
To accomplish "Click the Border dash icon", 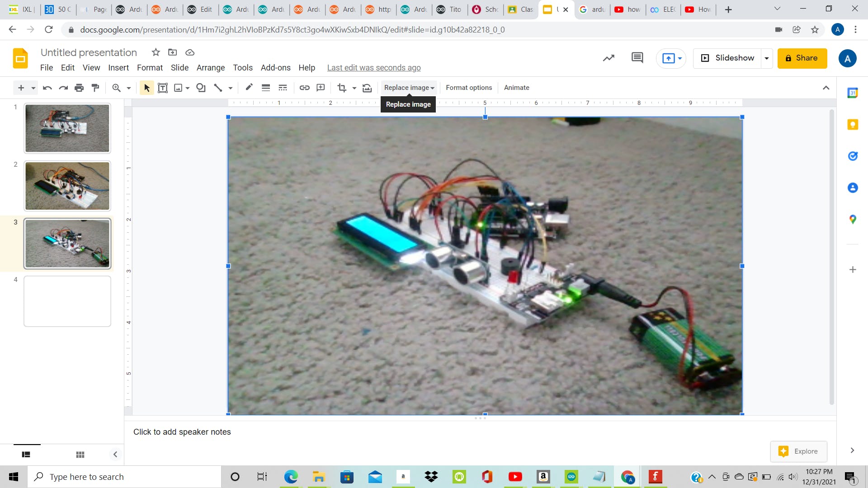I will point(283,88).
